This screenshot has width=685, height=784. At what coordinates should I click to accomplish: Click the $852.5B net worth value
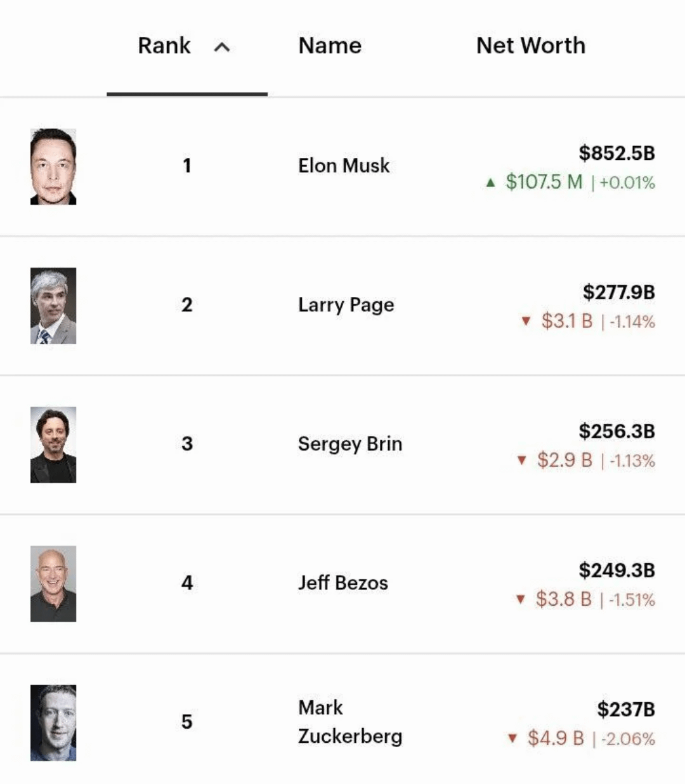point(616,153)
